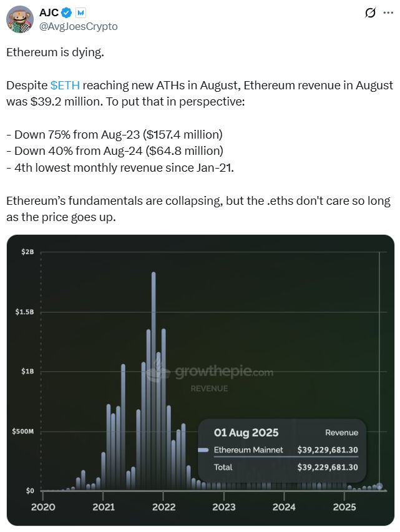Click the @AvgJoesCrypto handle
This screenshot has height=532, width=400.
(x=78, y=26)
